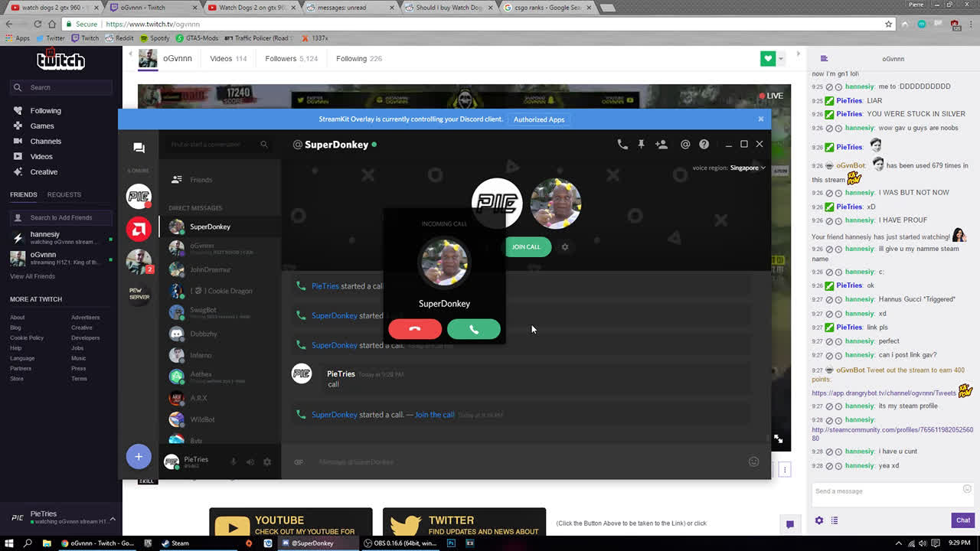Open the emoji picker in the message box
The width and height of the screenshot is (980, 551).
(753, 461)
